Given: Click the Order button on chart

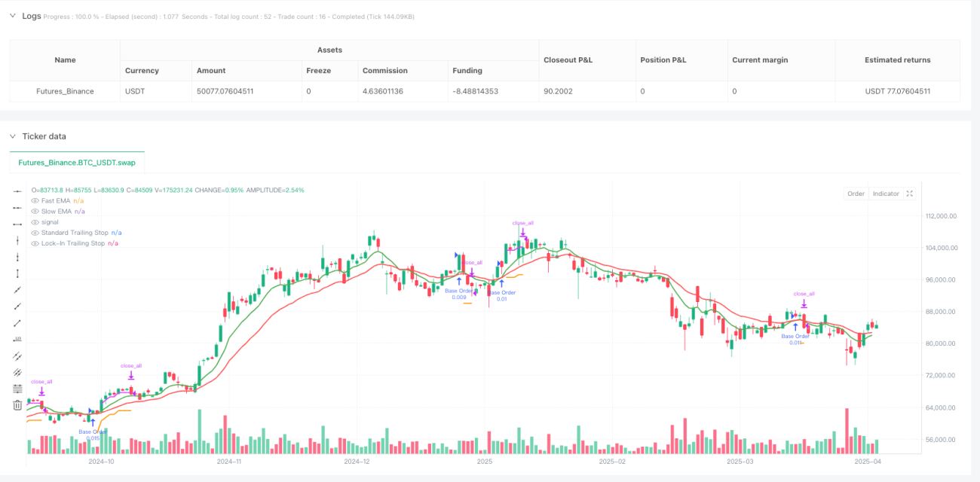Looking at the screenshot, I should [856, 194].
